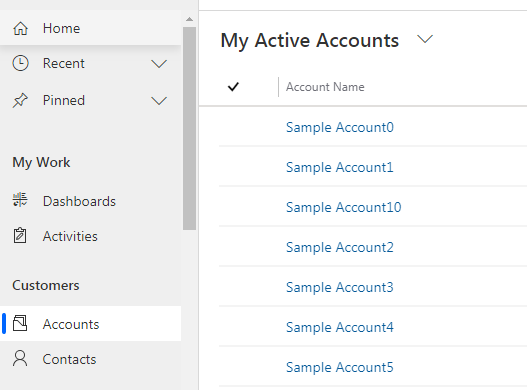Click the sidebar scrollbar thumb
The height and width of the screenshot is (390, 527).
pyautogui.click(x=190, y=128)
